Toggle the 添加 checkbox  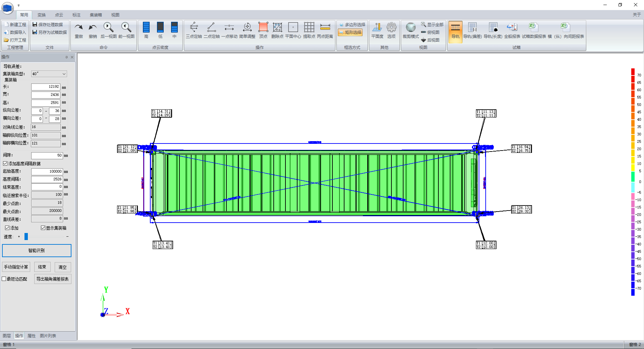coord(7,228)
